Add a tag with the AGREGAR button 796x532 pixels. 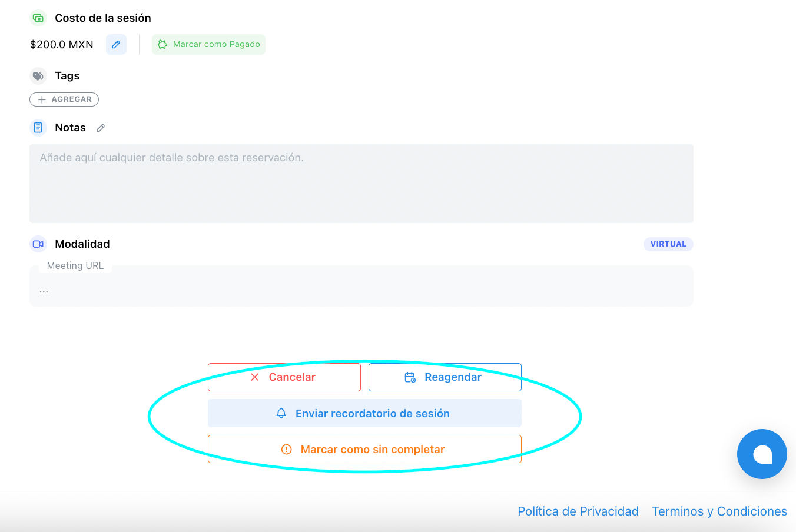[x=64, y=99]
